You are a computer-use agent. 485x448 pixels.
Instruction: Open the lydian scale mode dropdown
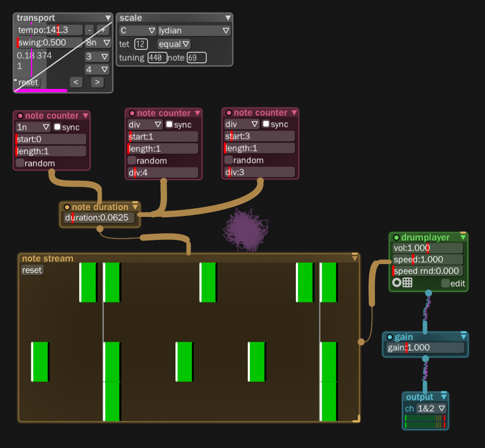(x=226, y=30)
